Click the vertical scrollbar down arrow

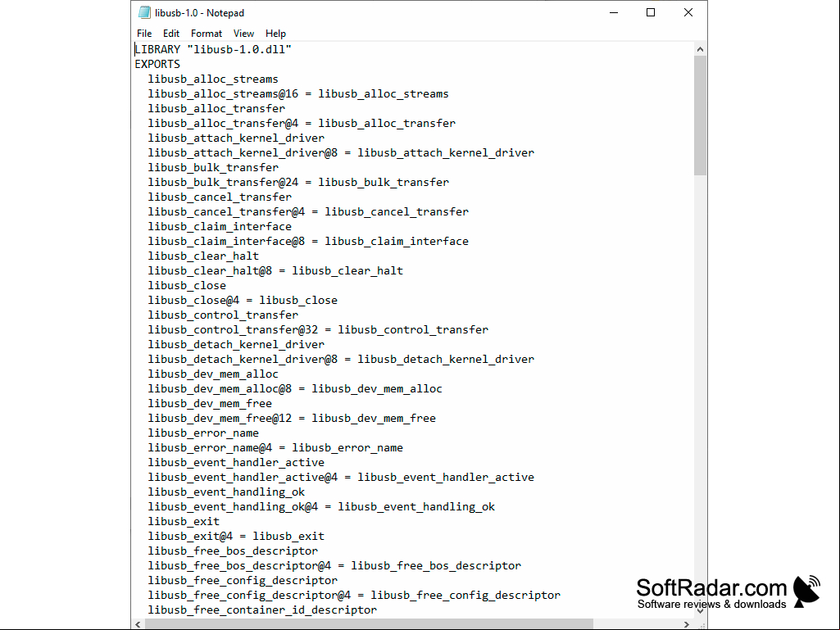coord(700,610)
